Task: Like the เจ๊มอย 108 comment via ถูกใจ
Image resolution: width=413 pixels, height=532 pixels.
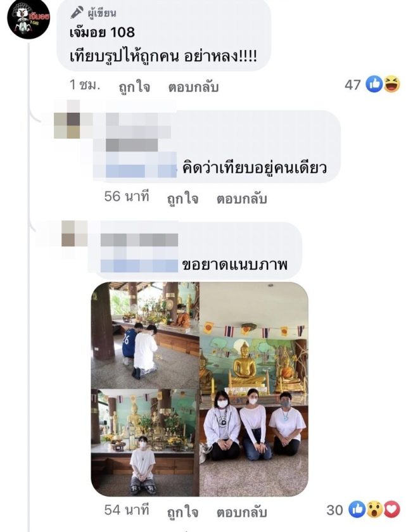Action: coord(134,87)
